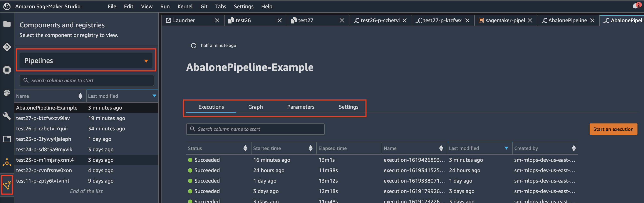Close the test26-p-czbetvl tab
This screenshot has height=203, width=644.
[x=405, y=20]
